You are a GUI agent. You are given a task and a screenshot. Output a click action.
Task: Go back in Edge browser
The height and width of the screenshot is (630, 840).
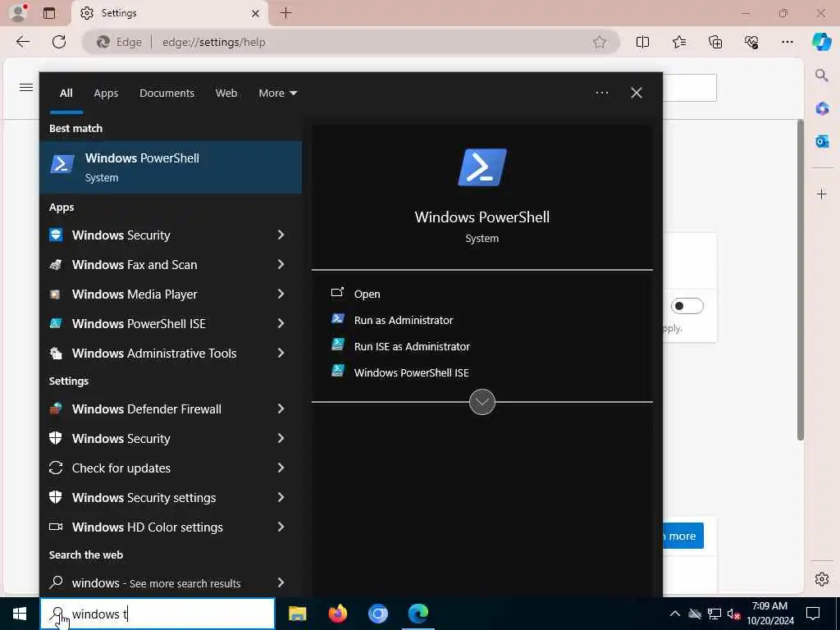[x=22, y=42]
